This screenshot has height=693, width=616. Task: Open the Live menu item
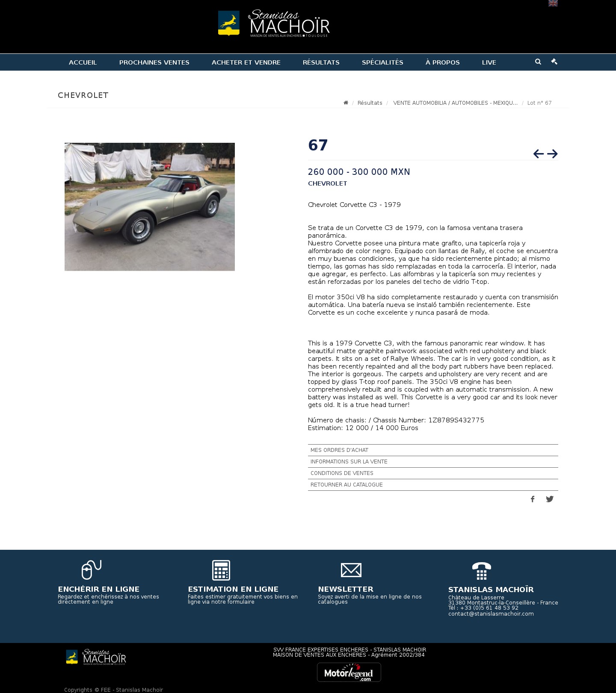click(x=489, y=62)
